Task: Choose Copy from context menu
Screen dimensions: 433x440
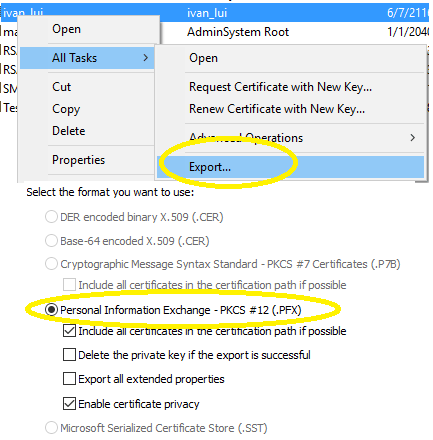Action: pyautogui.click(x=66, y=109)
